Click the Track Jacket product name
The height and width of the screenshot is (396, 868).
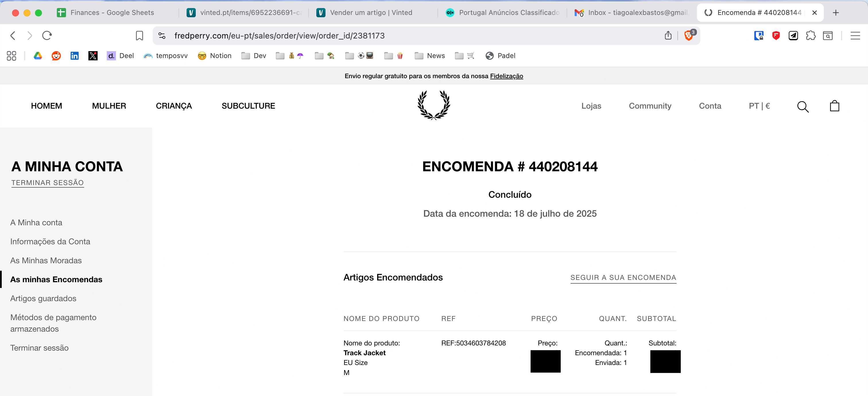(364, 353)
